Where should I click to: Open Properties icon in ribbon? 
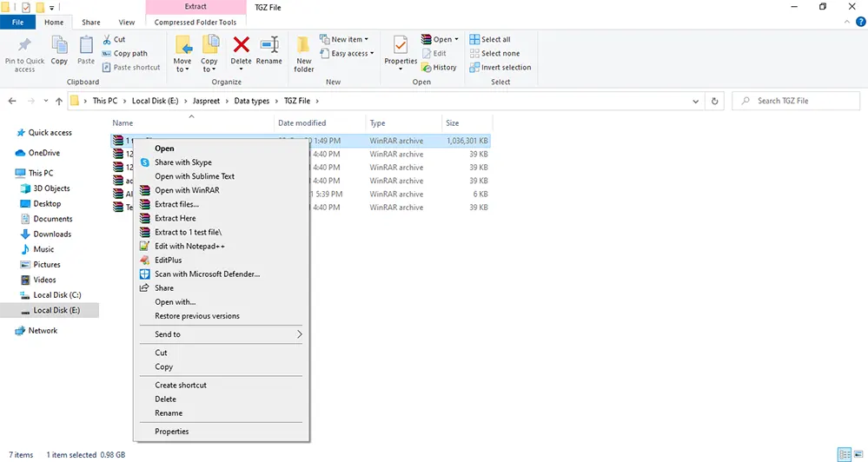pos(401,47)
